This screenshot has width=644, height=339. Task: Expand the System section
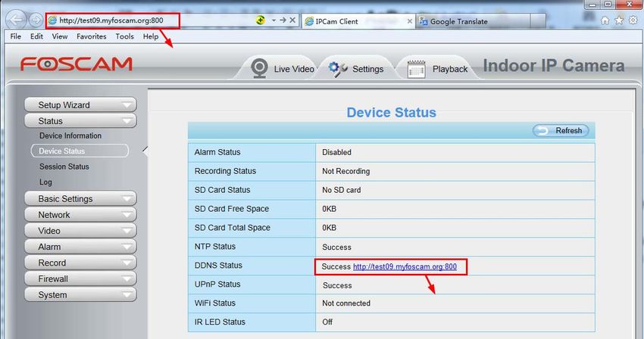[80, 294]
